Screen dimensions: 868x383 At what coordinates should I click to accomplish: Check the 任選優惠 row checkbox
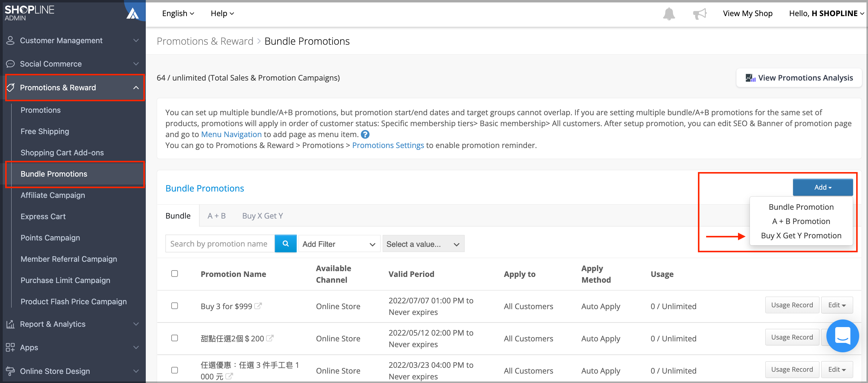(x=175, y=370)
